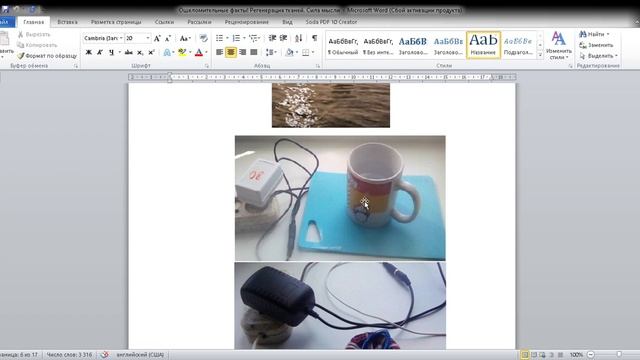Screen dimensions: 640x360
Task: Open the Text Effects icon
Action: (167, 52)
